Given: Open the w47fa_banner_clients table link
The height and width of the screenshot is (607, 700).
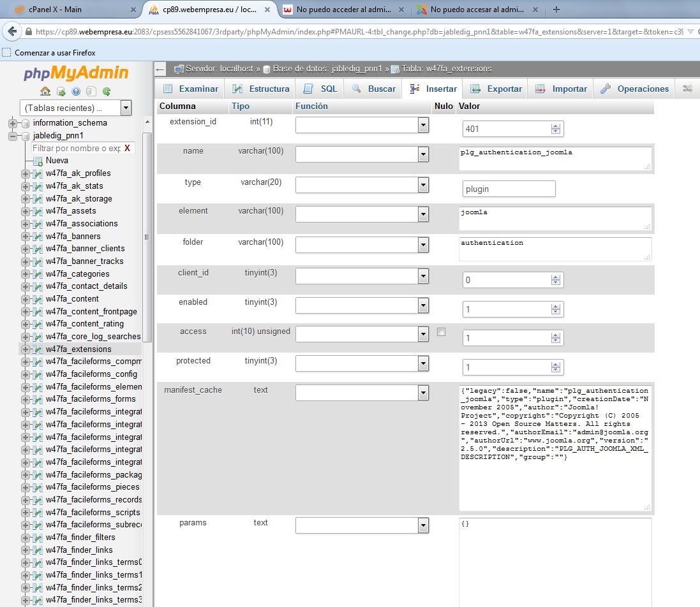Looking at the screenshot, I should point(86,249).
